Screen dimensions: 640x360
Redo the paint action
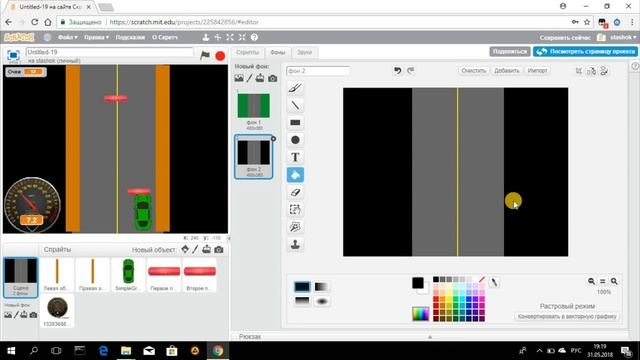(x=411, y=70)
